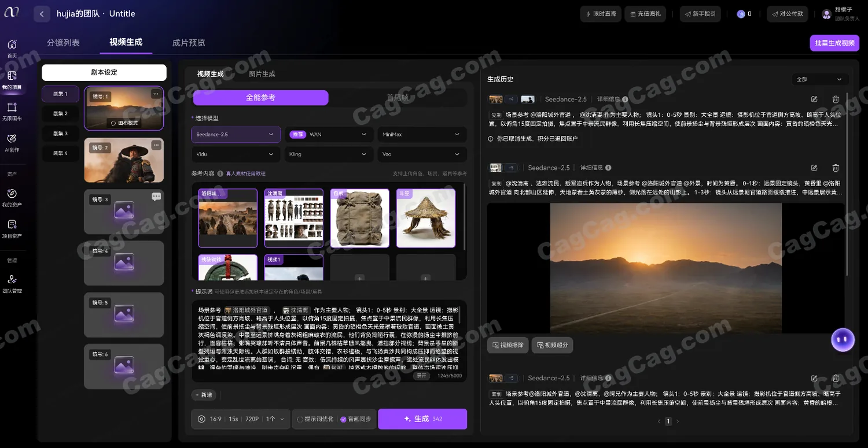Open the 无限画布 canvas page
Screen dimensions: 868x448
(12, 112)
